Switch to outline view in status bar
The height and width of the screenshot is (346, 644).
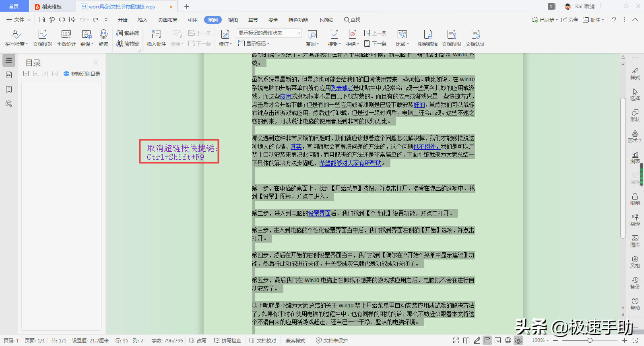(x=498, y=340)
